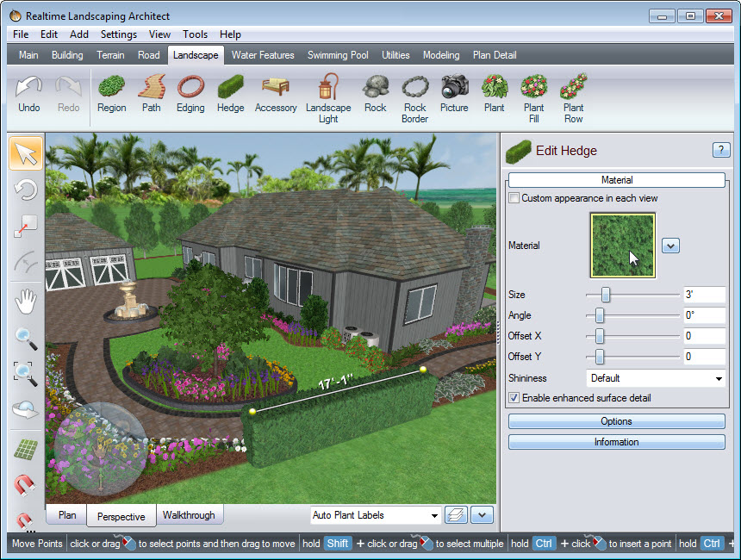
Task: Select the Rock tool
Action: (x=375, y=94)
